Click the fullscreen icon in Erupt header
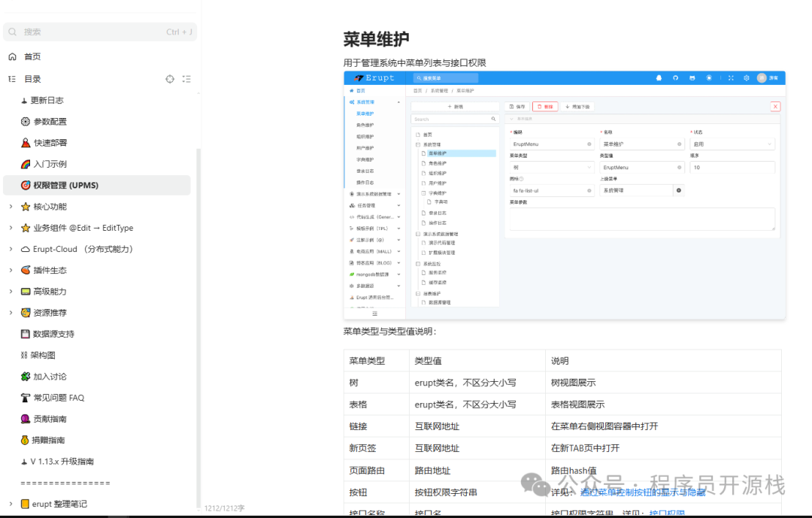This screenshot has width=812, height=518. point(731,77)
